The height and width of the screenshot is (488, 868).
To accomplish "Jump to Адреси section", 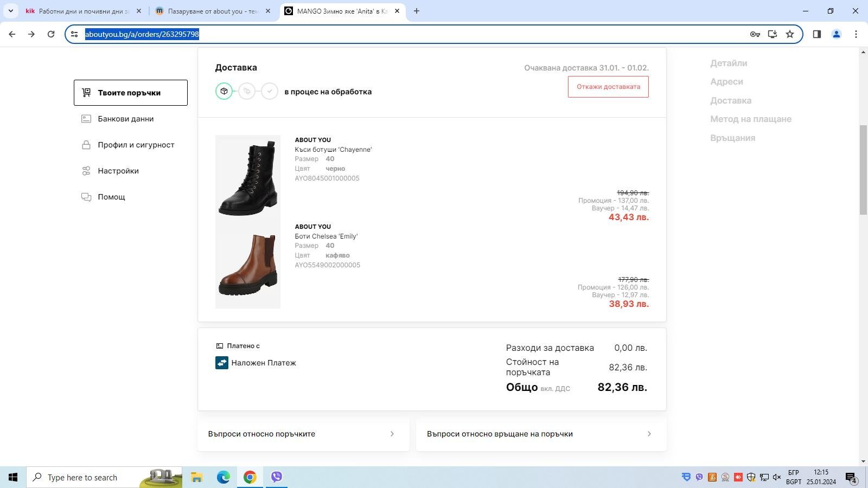I will (x=726, y=82).
